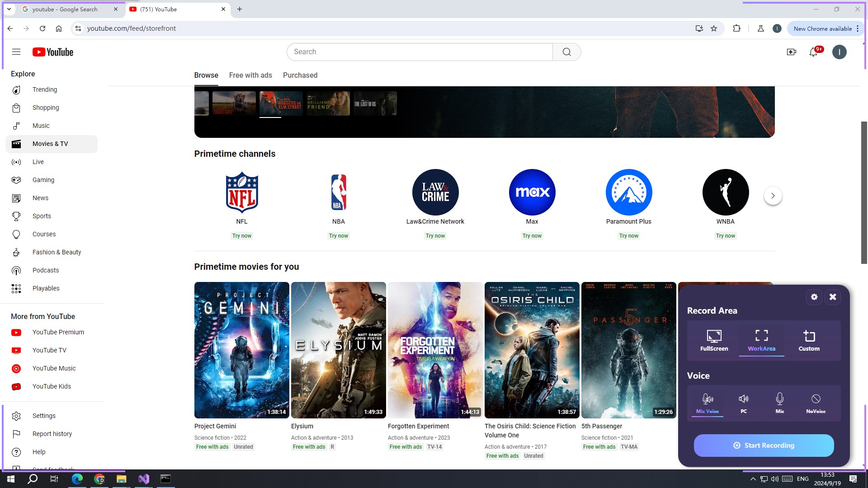Image resolution: width=868 pixels, height=488 pixels.
Task: Open recorder settings gear icon
Action: pos(814,297)
